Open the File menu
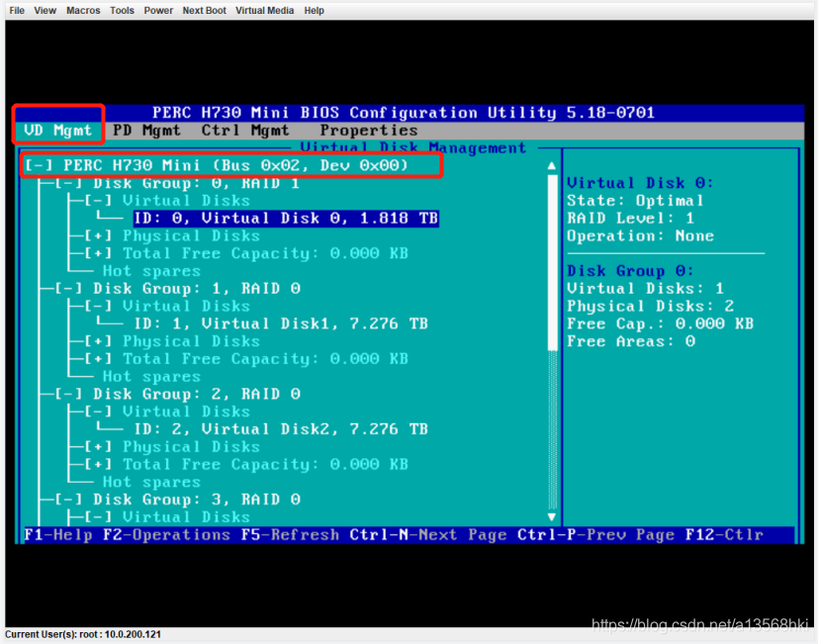This screenshot has height=644, width=818. click(x=17, y=11)
